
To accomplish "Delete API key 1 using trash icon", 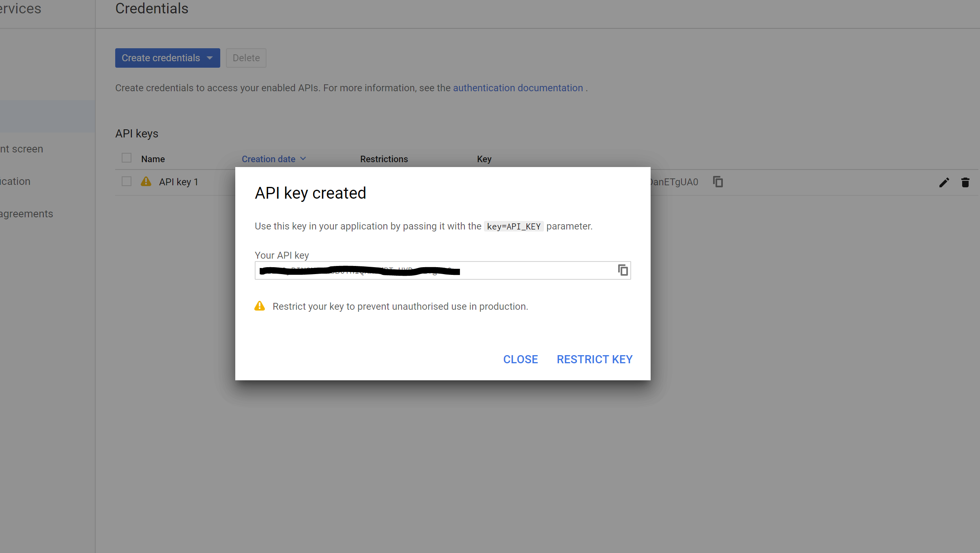I will 965,182.
